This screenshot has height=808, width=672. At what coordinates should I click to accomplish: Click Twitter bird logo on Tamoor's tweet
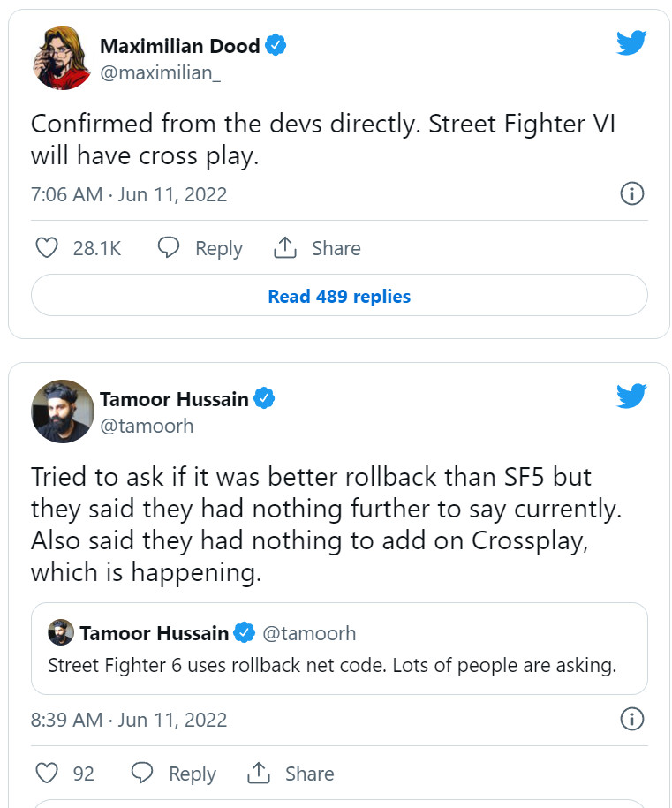click(x=631, y=395)
